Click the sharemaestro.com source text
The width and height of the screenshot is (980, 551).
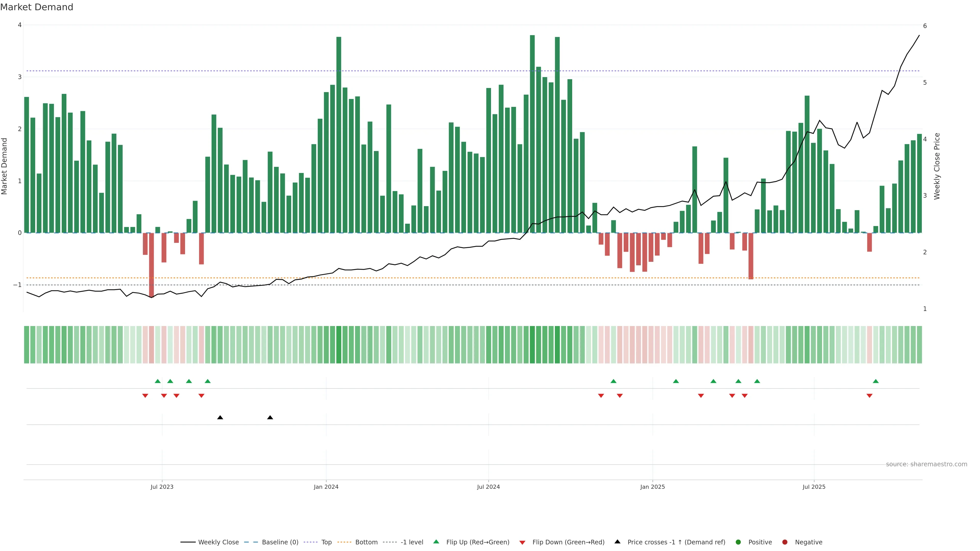926,464
